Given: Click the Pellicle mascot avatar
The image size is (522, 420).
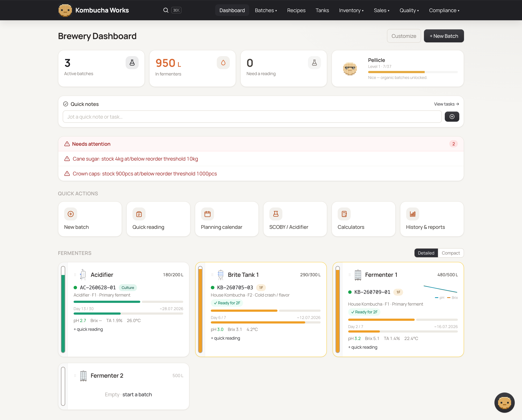Looking at the screenshot, I should pyautogui.click(x=350, y=68).
